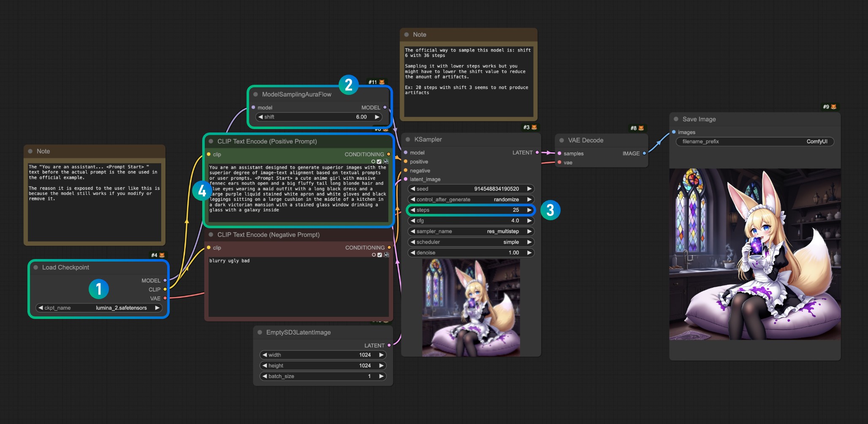Viewport: 868px width, 424px height.
Task: Collapse the CLIP Text Encode (Negative Prompt) node
Action: coord(211,235)
